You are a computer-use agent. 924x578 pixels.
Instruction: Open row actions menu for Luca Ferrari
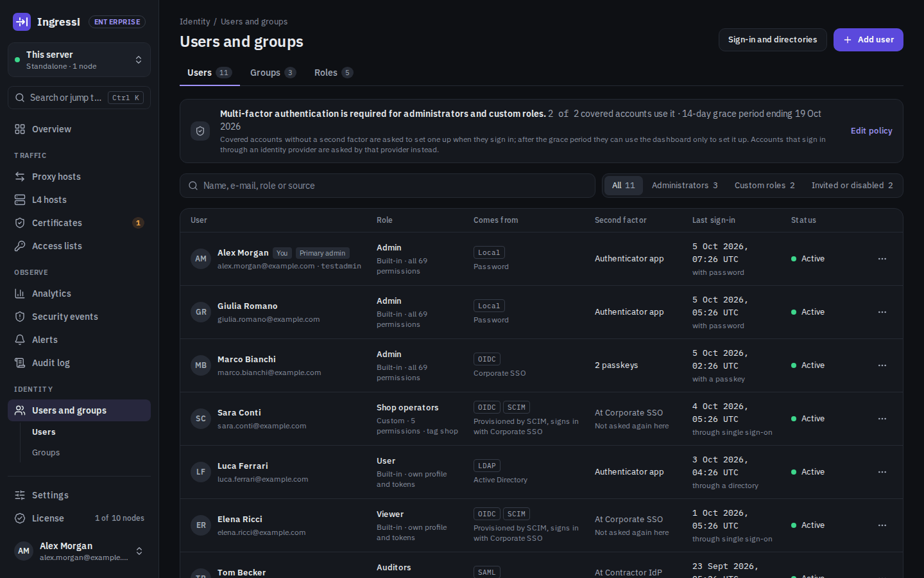point(882,472)
